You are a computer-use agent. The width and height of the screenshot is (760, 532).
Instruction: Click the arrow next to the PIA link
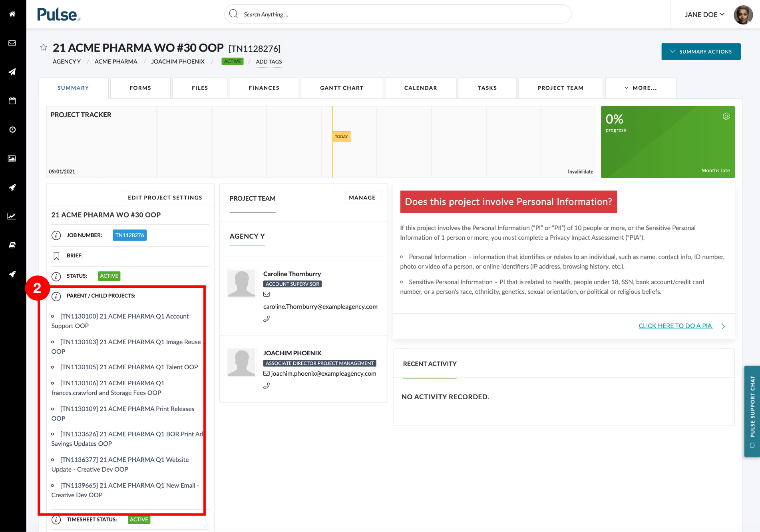tap(723, 326)
